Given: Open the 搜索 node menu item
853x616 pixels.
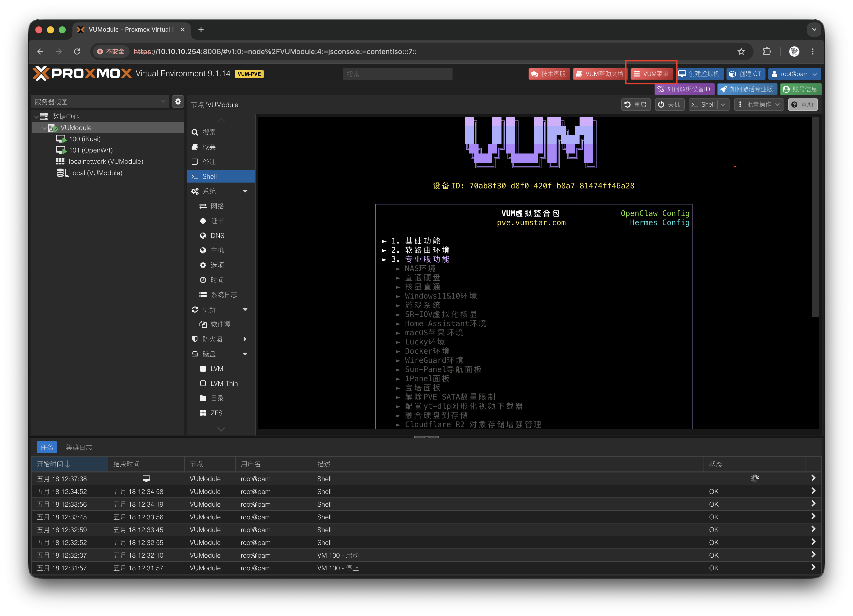Looking at the screenshot, I should pyautogui.click(x=220, y=132).
